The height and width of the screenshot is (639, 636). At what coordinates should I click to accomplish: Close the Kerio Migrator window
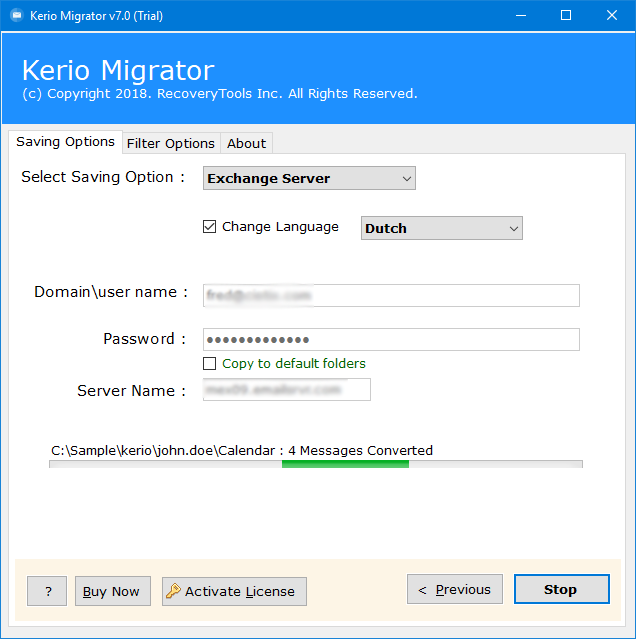click(x=612, y=15)
